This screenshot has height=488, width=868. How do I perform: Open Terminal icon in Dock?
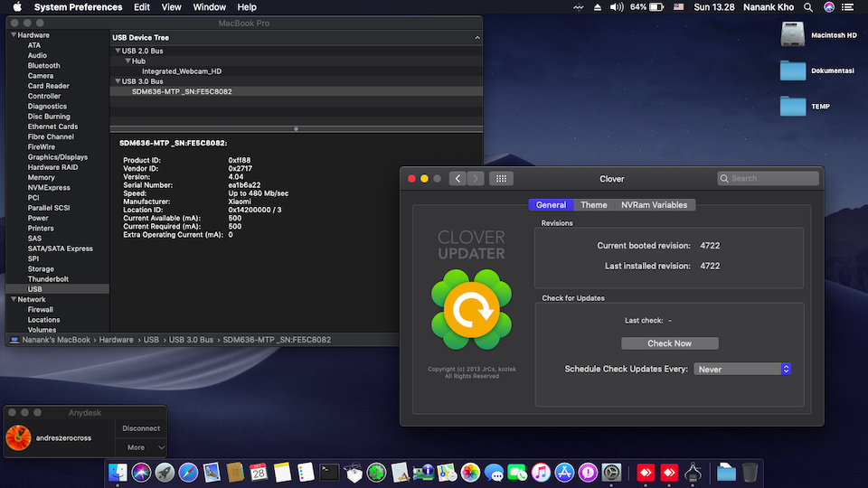tap(329, 473)
